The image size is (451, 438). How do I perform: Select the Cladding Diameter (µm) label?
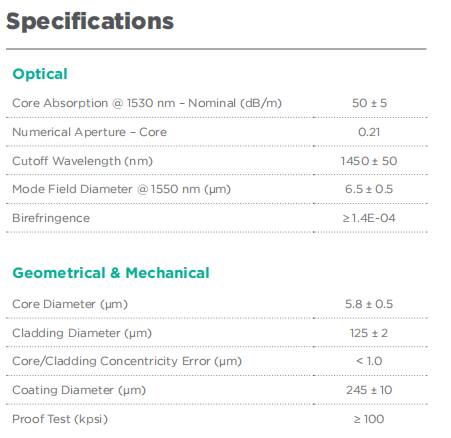(82, 333)
